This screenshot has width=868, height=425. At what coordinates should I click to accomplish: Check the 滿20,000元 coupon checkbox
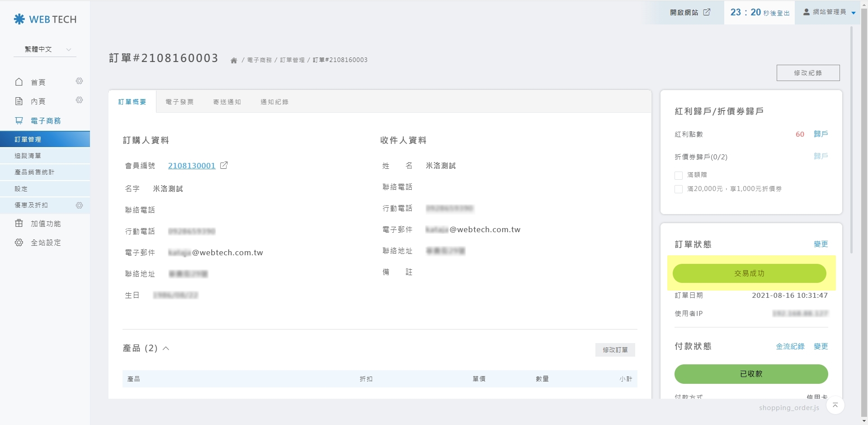point(679,189)
